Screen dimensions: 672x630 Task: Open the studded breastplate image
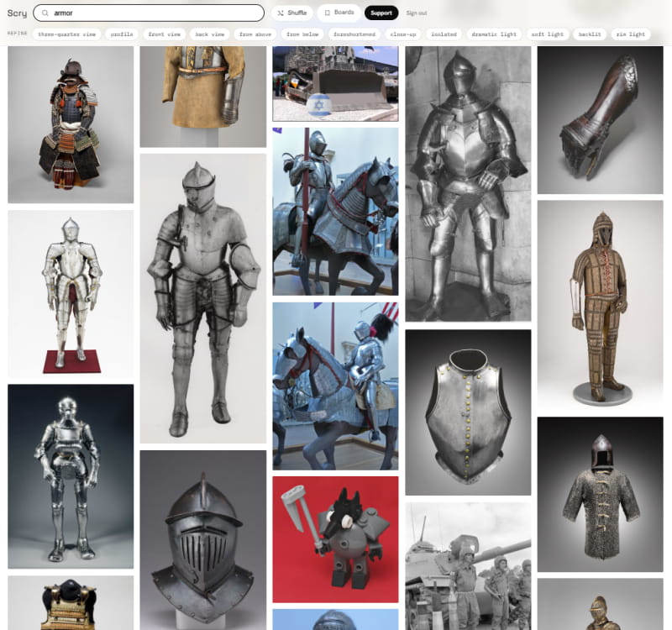point(468,412)
